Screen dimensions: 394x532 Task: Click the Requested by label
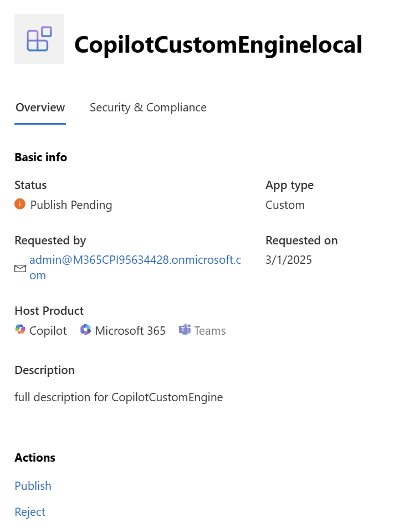(x=50, y=241)
